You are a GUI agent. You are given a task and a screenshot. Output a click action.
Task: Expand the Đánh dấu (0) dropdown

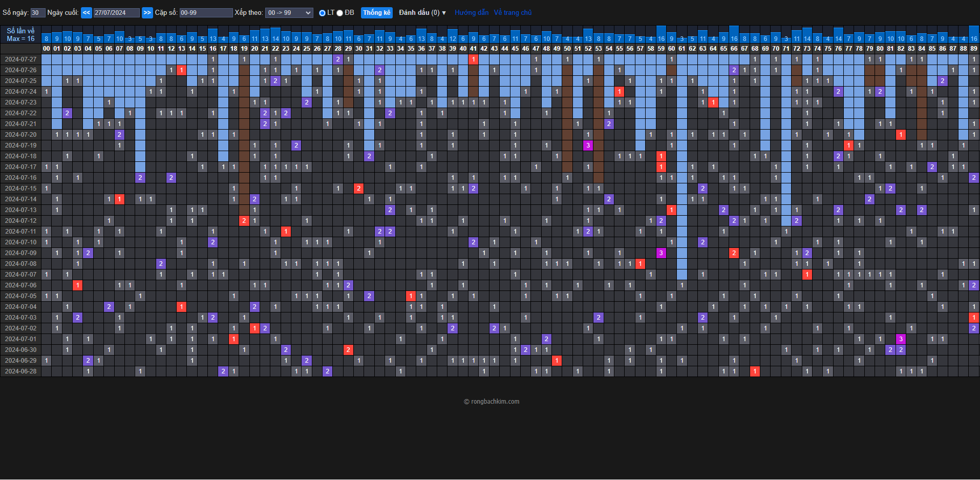422,13
